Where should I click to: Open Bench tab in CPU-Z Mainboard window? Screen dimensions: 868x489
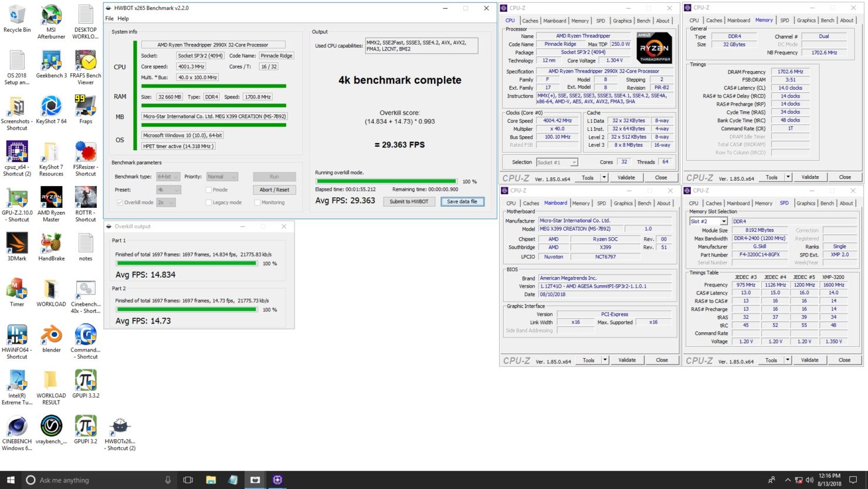click(x=645, y=203)
